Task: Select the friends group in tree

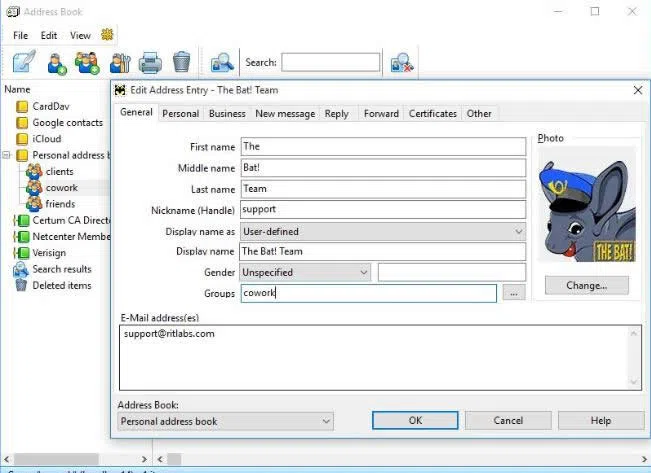Action: click(x=60, y=204)
